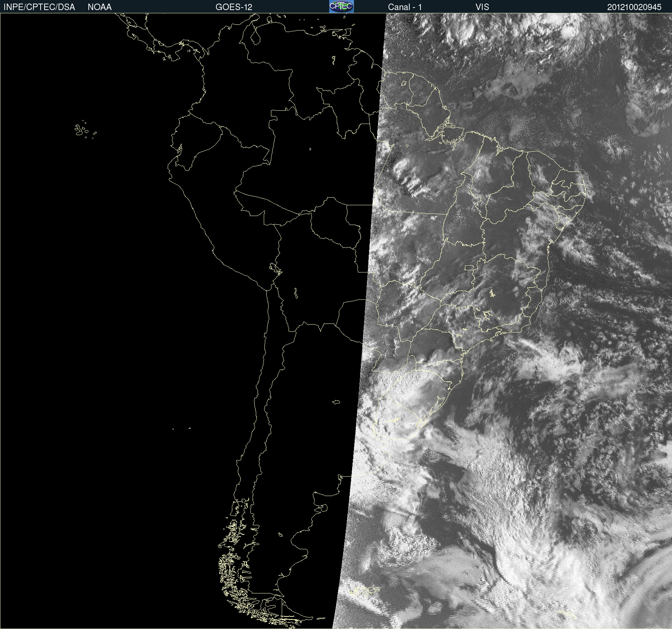Click the CPTEC logo in header

[x=341, y=6]
